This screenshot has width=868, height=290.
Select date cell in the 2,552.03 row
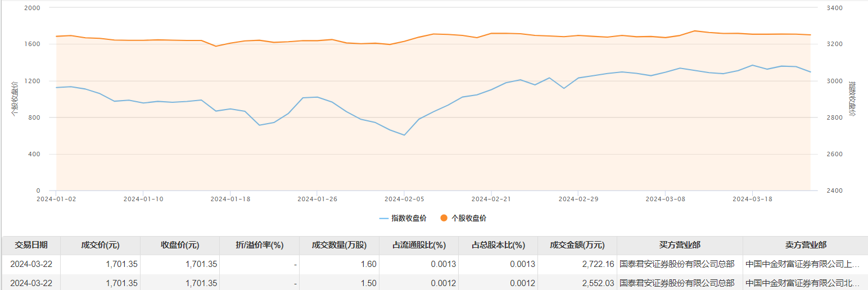pos(31,283)
